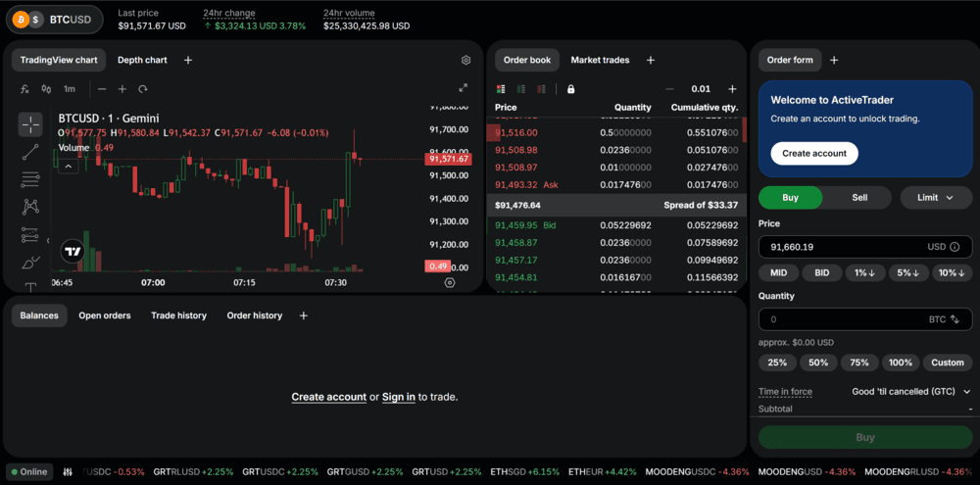Click the Sign in link

(399, 397)
